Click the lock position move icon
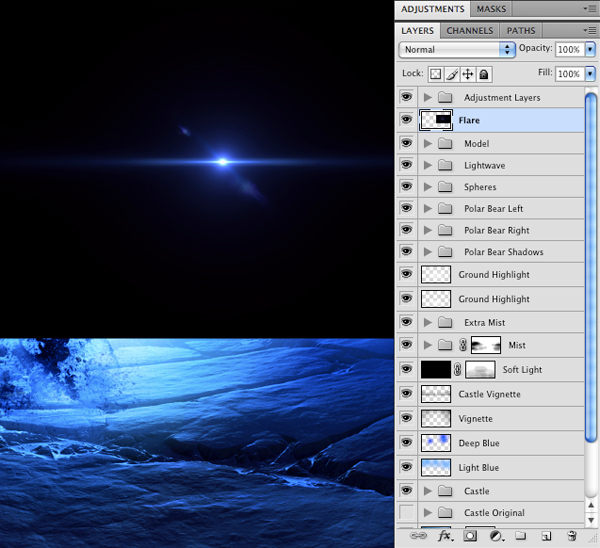Screen dimensions: 600x548 tap(468, 74)
